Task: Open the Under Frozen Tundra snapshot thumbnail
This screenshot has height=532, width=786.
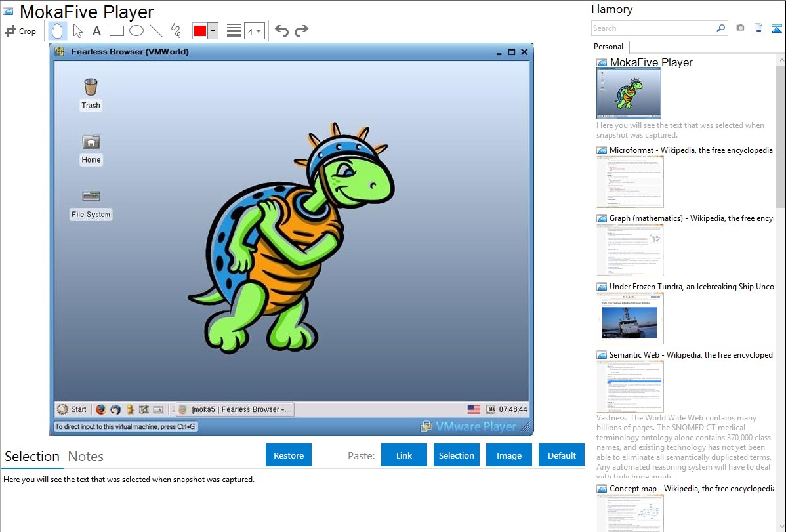Action: click(x=630, y=318)
